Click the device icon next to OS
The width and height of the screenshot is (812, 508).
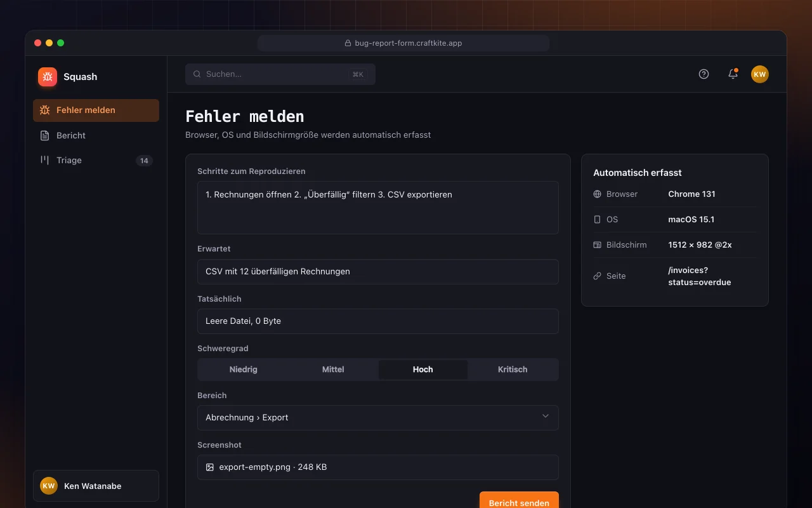coord(597,220)
